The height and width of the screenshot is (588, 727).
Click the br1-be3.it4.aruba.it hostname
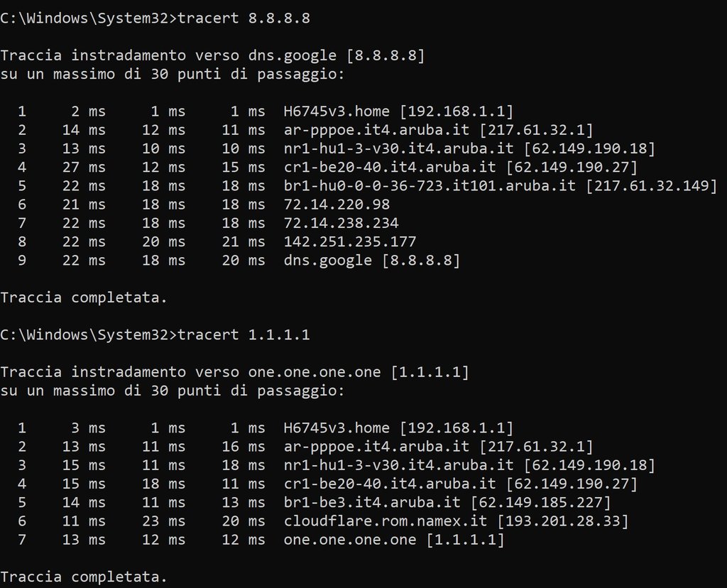pyautogui.click(x=371, y=503)
